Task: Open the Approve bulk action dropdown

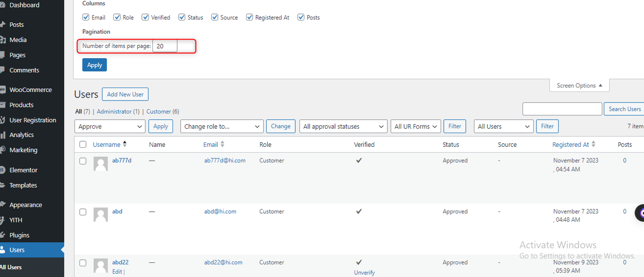Action: [110, 127]
